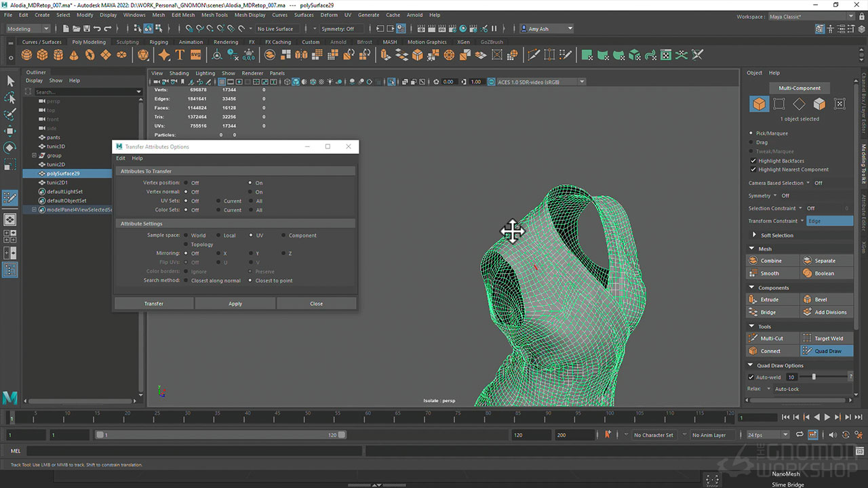Open the Modeling menu set dropdown
Screen dimensions: 868x488
click(26, 28)
